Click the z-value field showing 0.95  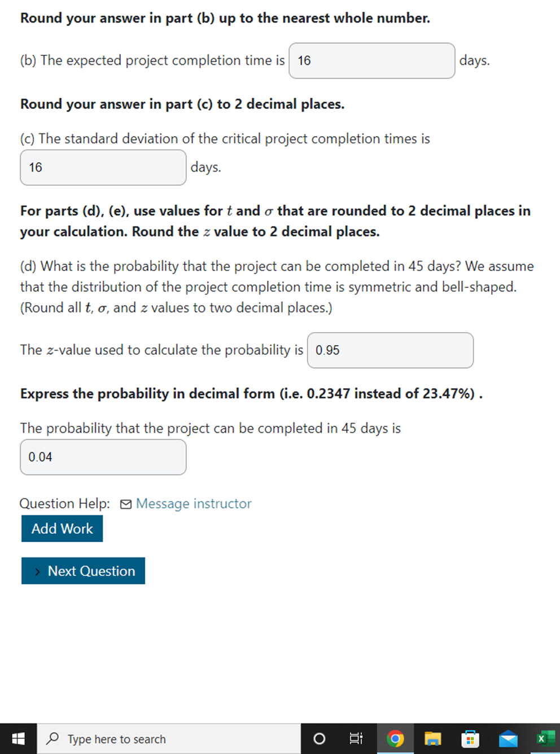pos(390,350)
